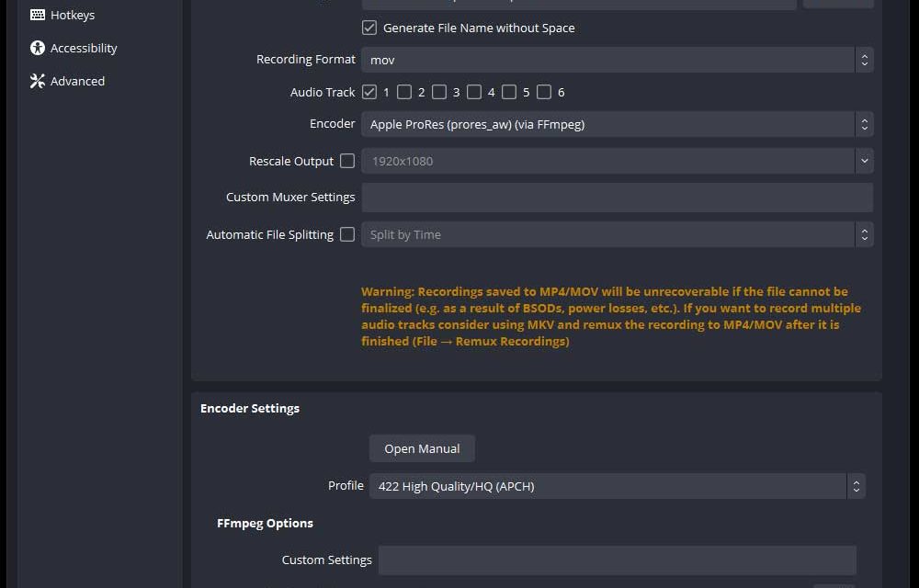Image resolution: width=919 pixels, height=588 pixels.
Task: Enable Automatic File Splitting checkbox
Action: pyautogui.click(x=347, y=234)
